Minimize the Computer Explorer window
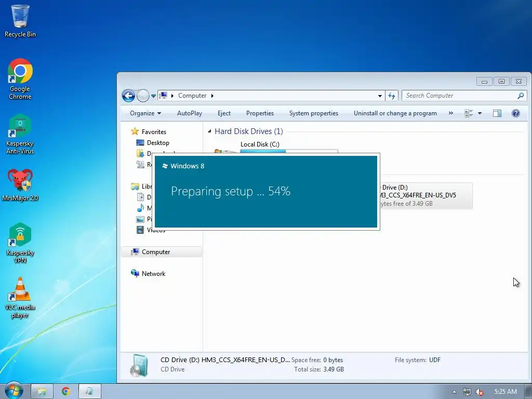 point(485,82)
